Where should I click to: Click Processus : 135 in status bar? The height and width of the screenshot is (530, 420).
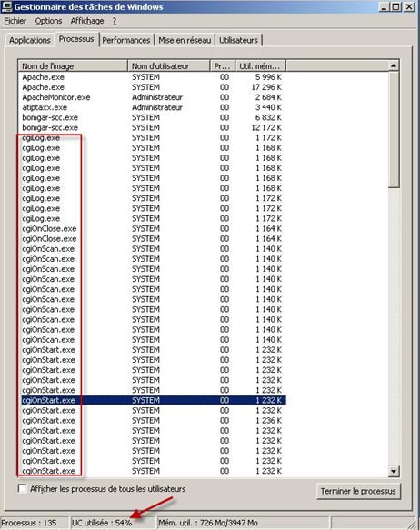point(29,523)
